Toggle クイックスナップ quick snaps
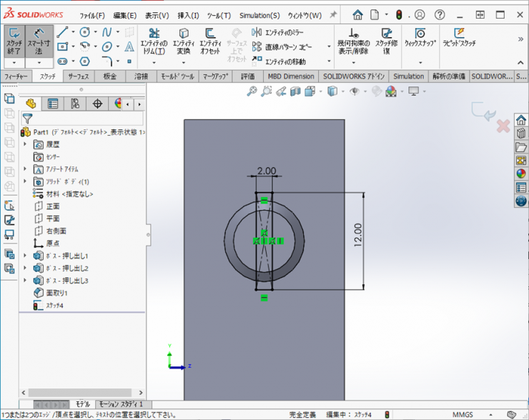 (x=420, y=37)
